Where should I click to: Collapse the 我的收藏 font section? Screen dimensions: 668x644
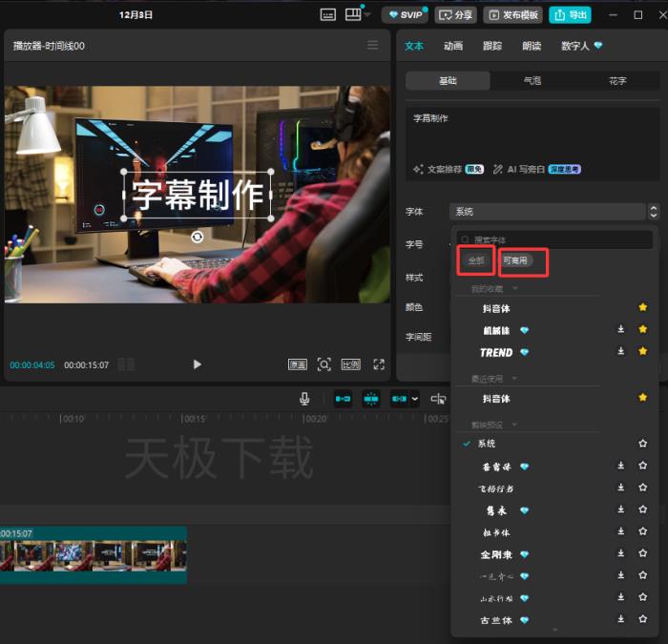pos(515,288)
